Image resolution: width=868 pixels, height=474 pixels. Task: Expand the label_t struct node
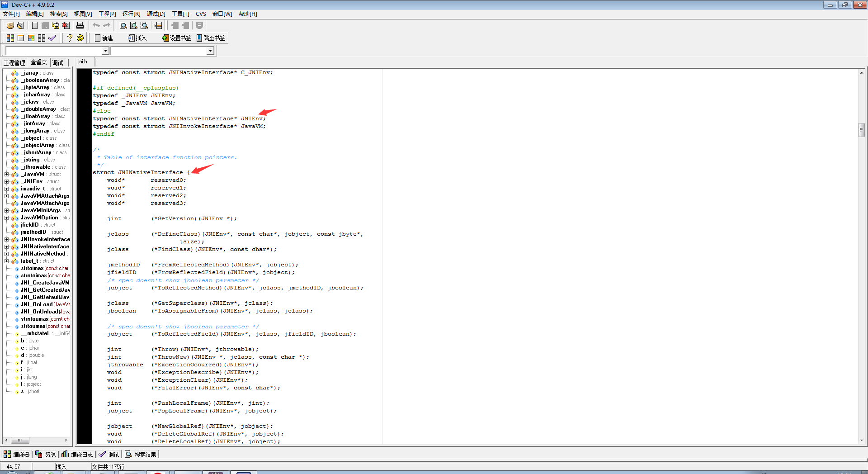click(7, 261)
